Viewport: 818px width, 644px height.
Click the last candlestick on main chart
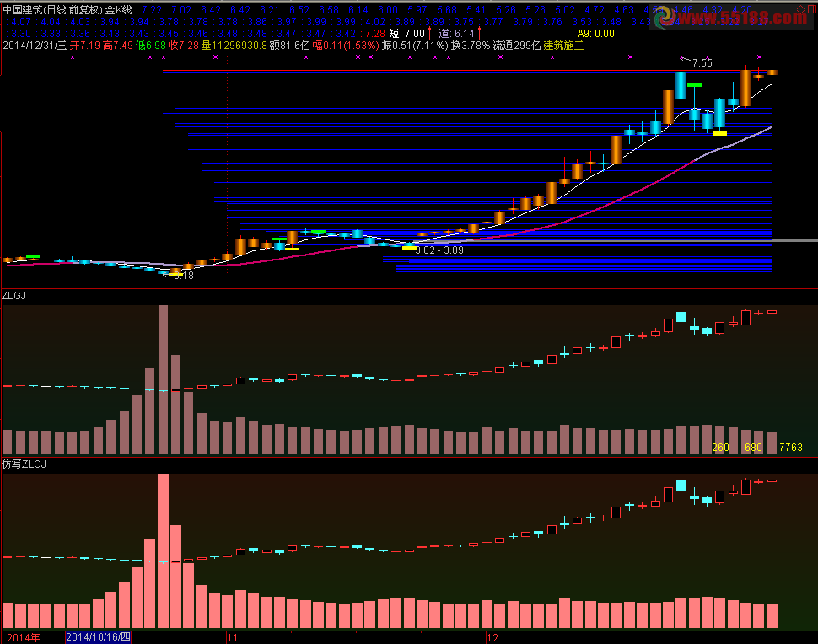pos(772,72)
